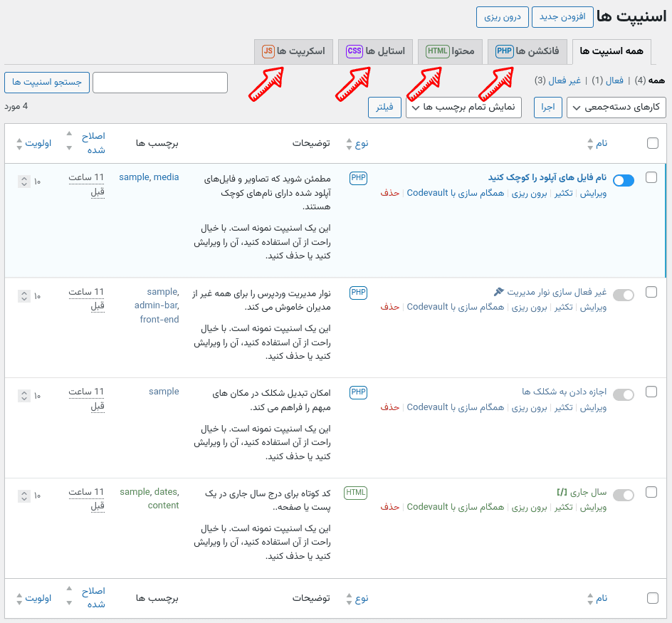Adjust priority stepper of upload filenames snippet
The width and height of the screenshot is (672, 623).
pos(24,182)
